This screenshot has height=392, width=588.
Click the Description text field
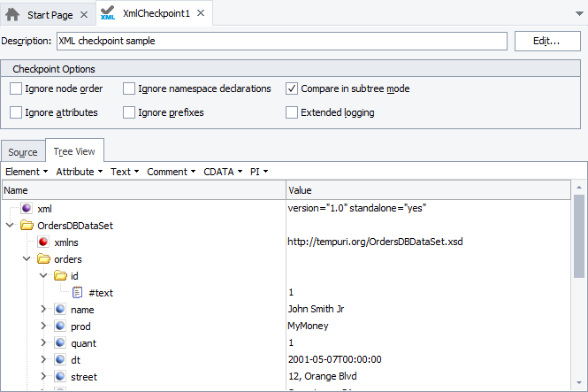click(x=281, y=41)
